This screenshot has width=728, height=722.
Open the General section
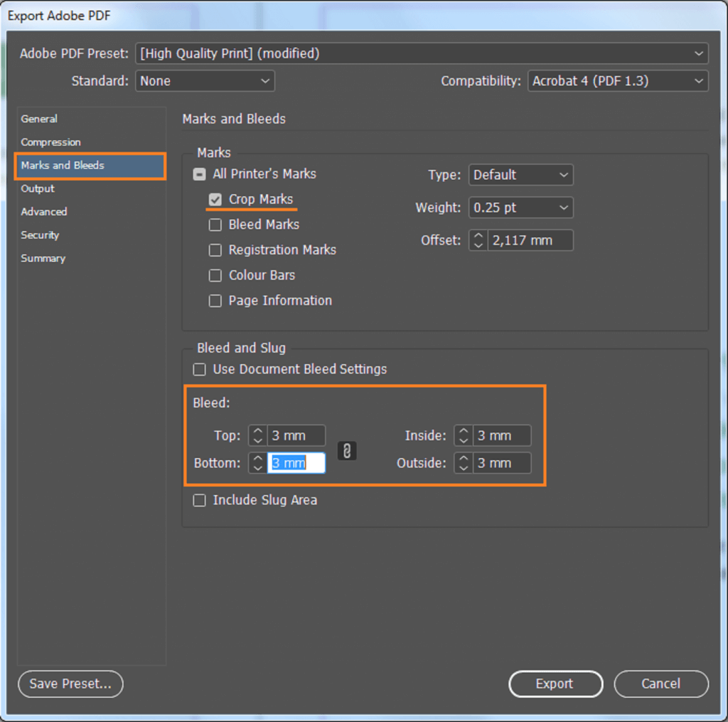(x=90, y=119)
